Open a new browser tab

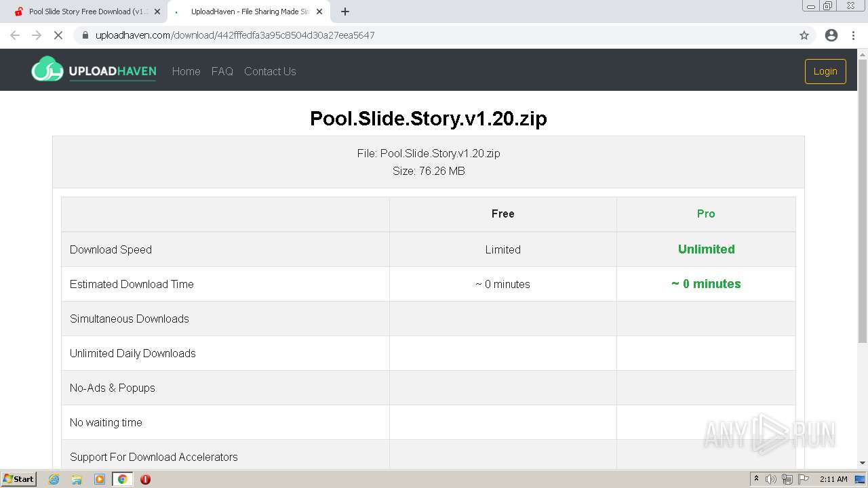click(x=345, y=12)
